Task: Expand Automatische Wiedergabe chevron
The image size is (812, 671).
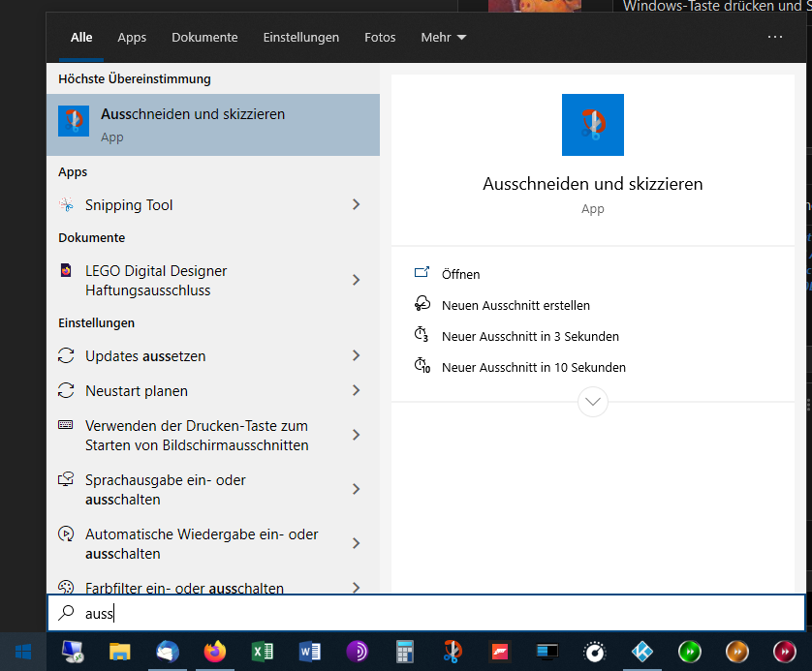Action: tap(357, 544)
